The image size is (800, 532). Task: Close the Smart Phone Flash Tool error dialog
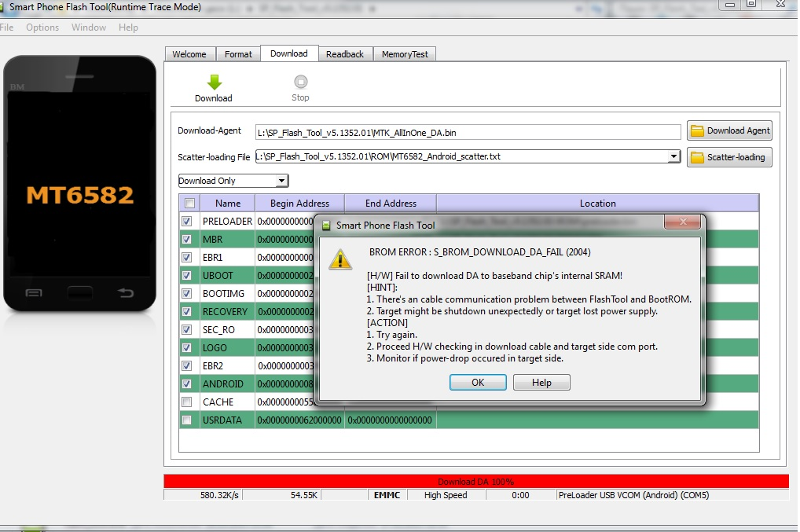click(x=682, y=224)
